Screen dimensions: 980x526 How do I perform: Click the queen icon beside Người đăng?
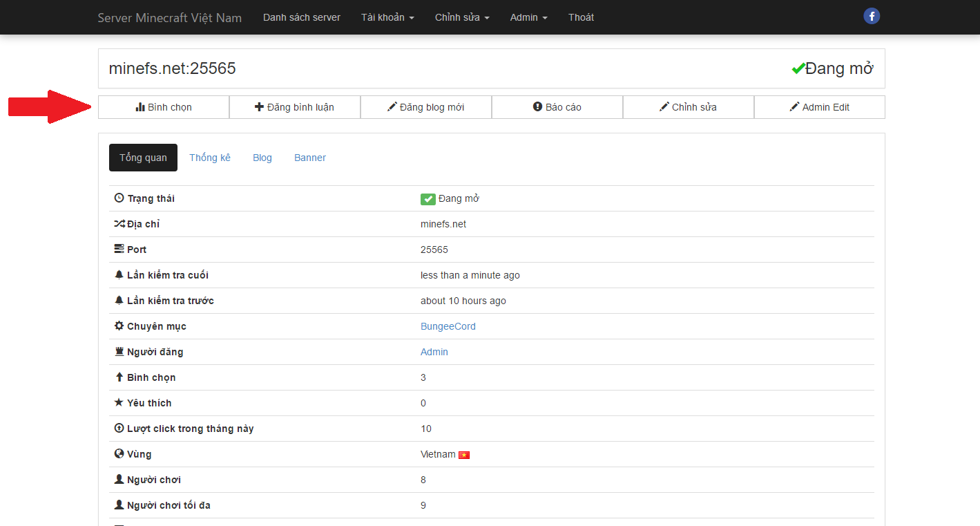click(119, 352)
